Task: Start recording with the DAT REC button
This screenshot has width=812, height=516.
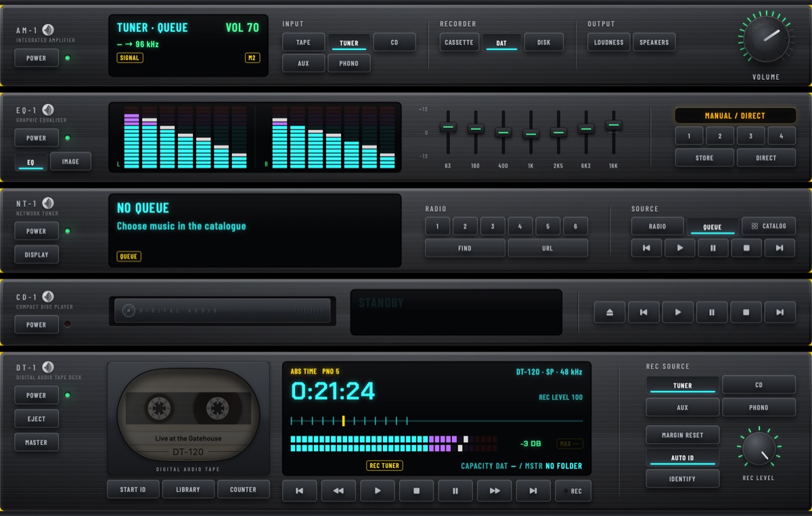Action: pyautogui.click(x=572, y=491)
